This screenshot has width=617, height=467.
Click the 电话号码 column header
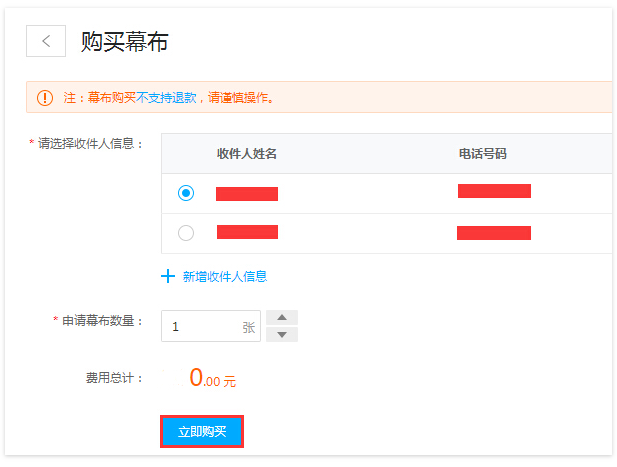(482, 154)
